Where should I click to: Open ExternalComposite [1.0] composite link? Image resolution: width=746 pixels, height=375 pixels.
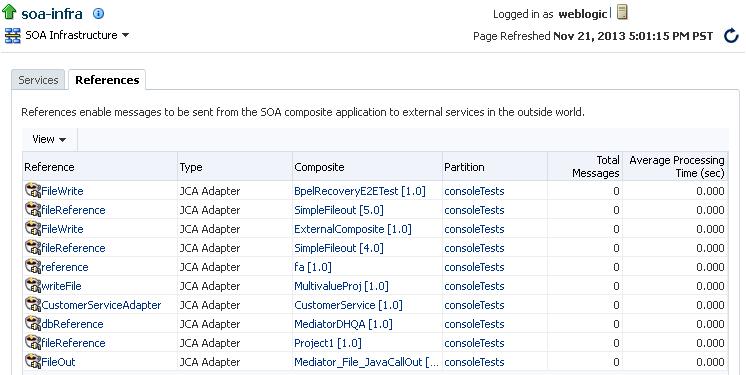click(x=353, y=229)
